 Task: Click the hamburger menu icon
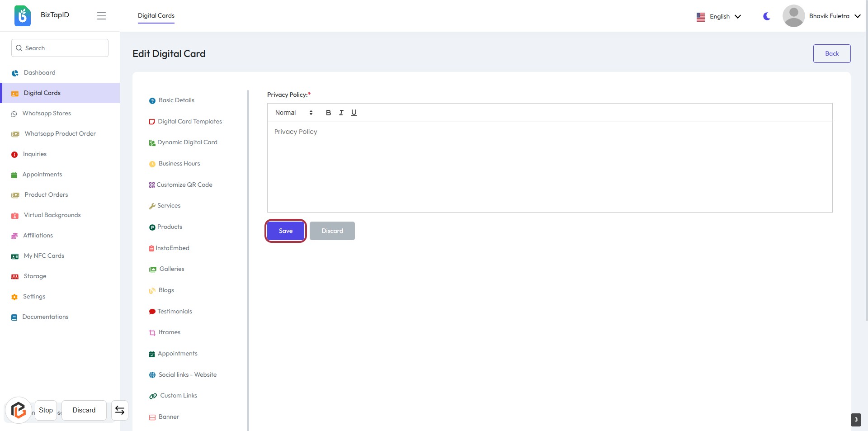tap(101, 16)
